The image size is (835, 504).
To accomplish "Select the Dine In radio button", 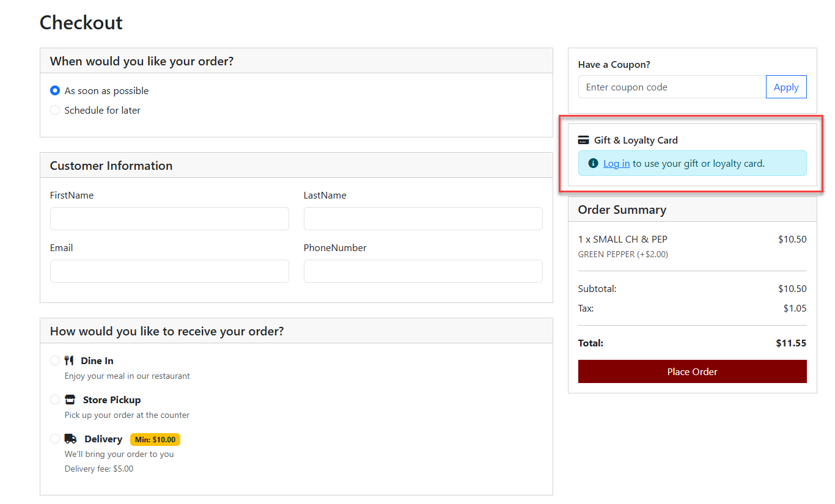I will tap(55, 360).
